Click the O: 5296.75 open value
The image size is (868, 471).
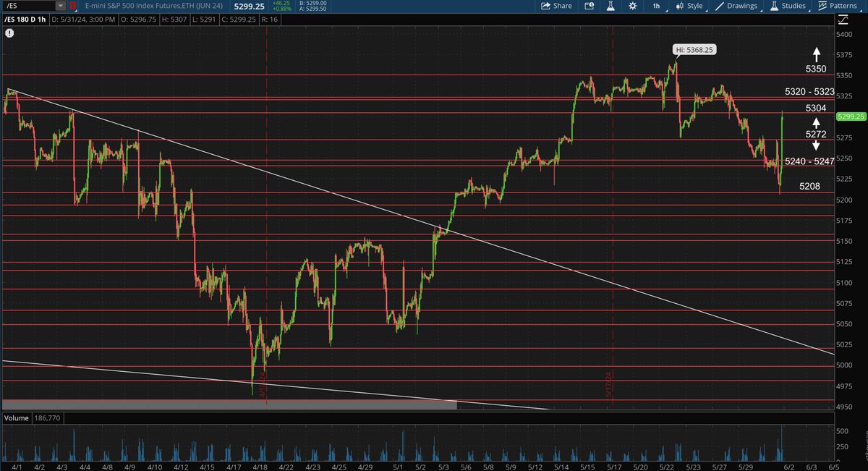tap(140, 18)
